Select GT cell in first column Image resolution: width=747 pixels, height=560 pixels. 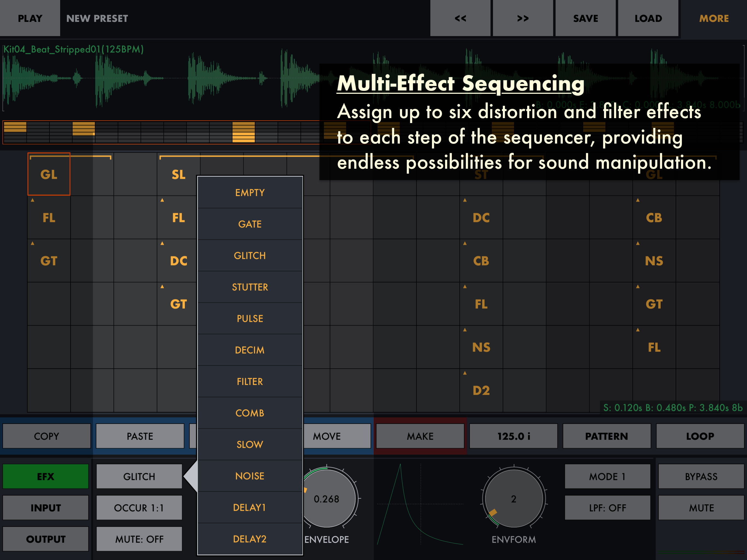coord(49,261)
